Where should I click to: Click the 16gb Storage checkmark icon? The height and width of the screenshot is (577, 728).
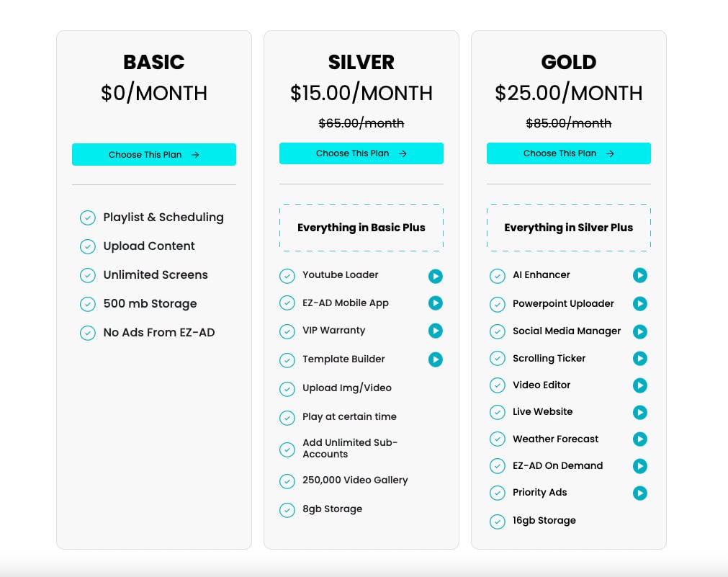point(497,522)
